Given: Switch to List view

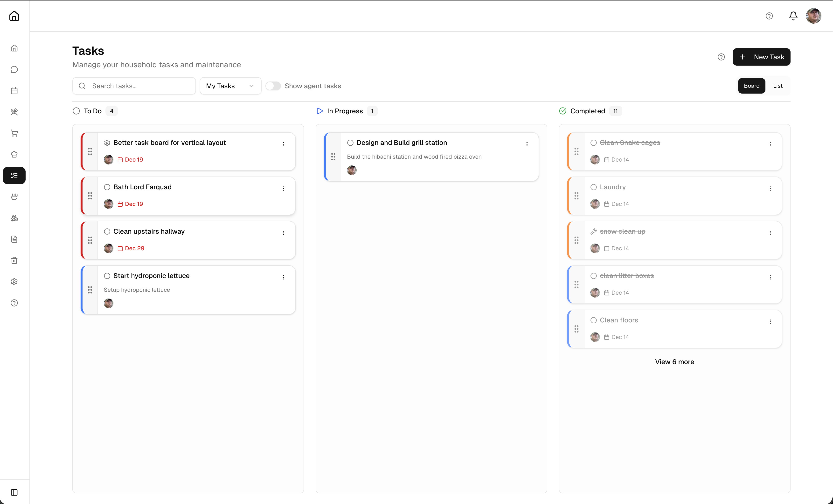Looking at the screenshot, I should pos(777,86).
